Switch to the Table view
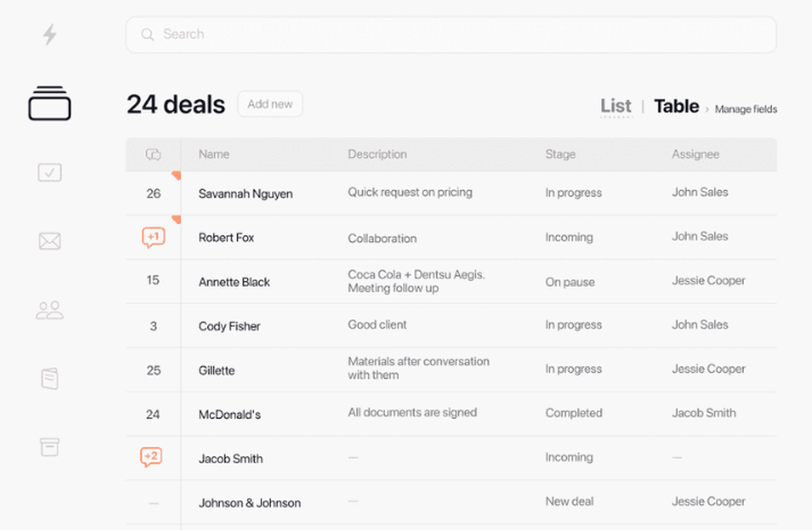Screen dimensions: 812x530 pyautogui.click(x=676, y=106)
